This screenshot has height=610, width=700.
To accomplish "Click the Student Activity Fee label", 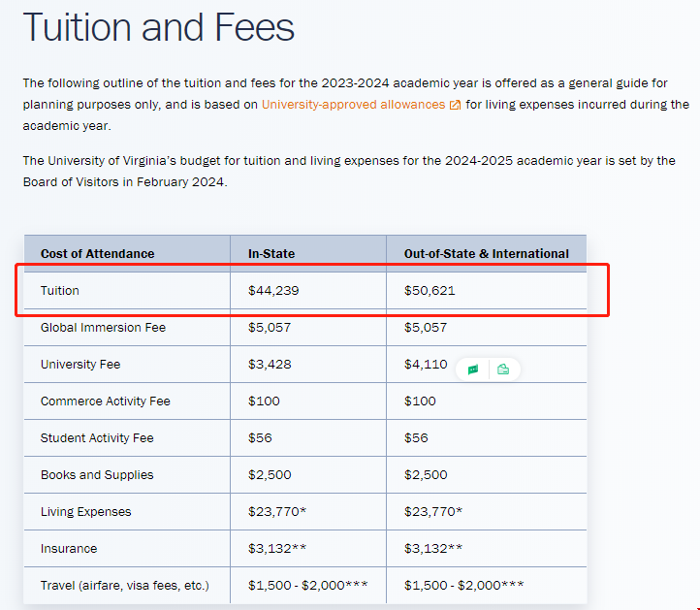I will [x=97, y=437].
